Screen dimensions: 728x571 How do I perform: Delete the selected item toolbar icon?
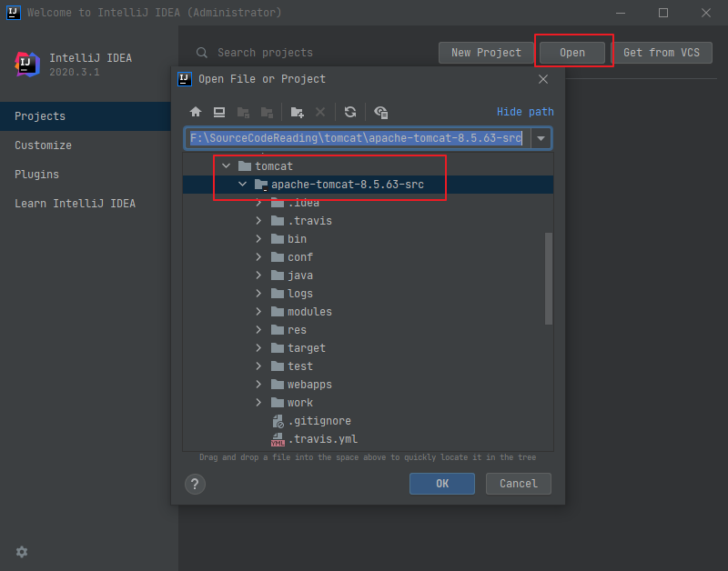(x=320, y=112)
